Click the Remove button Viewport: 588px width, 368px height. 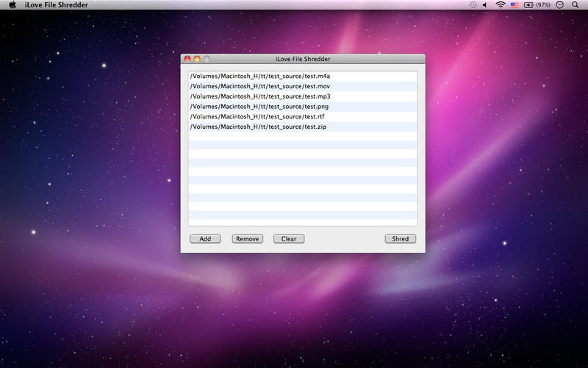pyautogui.click(x=247, y=238)
